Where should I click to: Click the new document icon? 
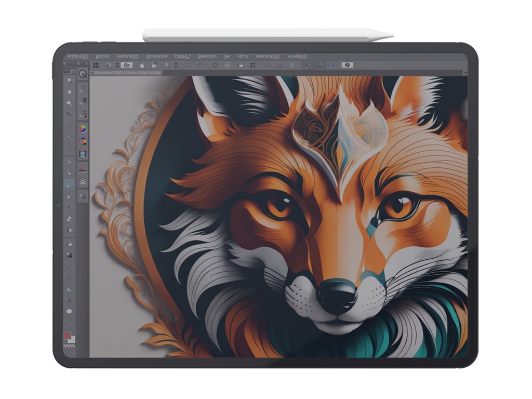[x=142, y=65]
